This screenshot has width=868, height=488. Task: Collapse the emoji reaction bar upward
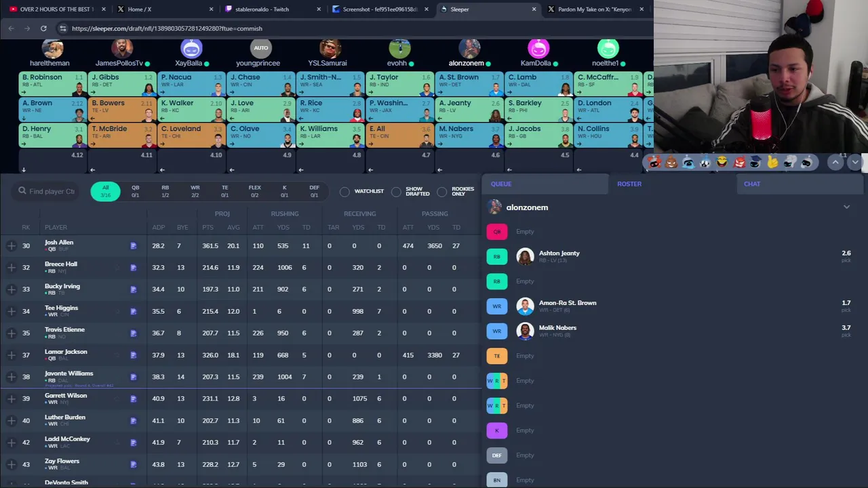[835, 162]
